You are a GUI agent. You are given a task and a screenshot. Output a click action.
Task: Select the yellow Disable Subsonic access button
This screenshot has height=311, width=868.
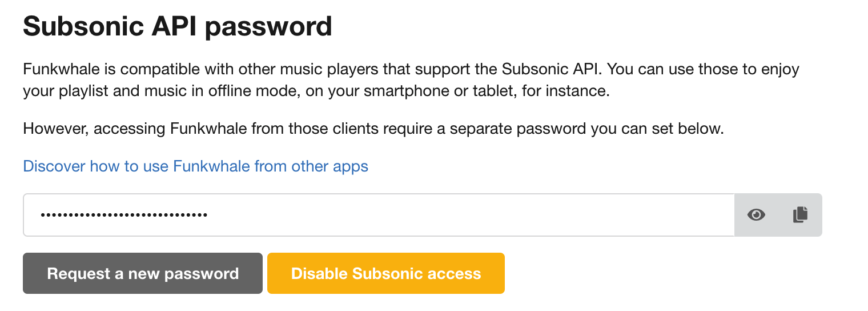[386, 273]
